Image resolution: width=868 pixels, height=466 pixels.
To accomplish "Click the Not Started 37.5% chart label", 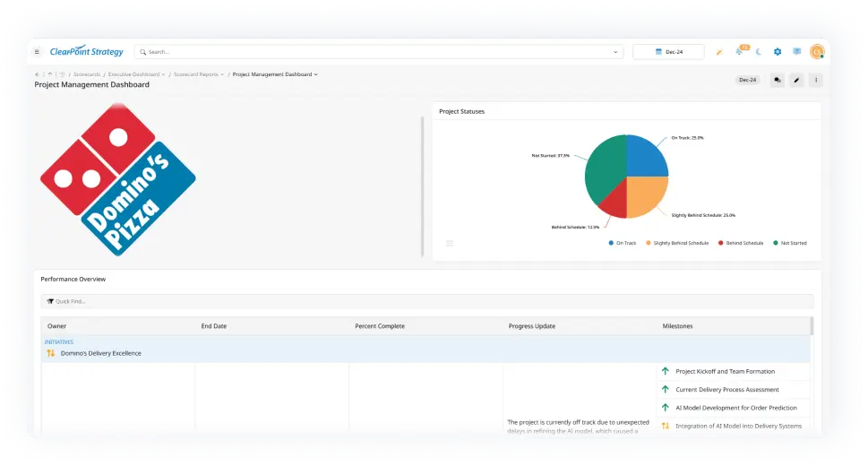I will click(x=550, y=156).
